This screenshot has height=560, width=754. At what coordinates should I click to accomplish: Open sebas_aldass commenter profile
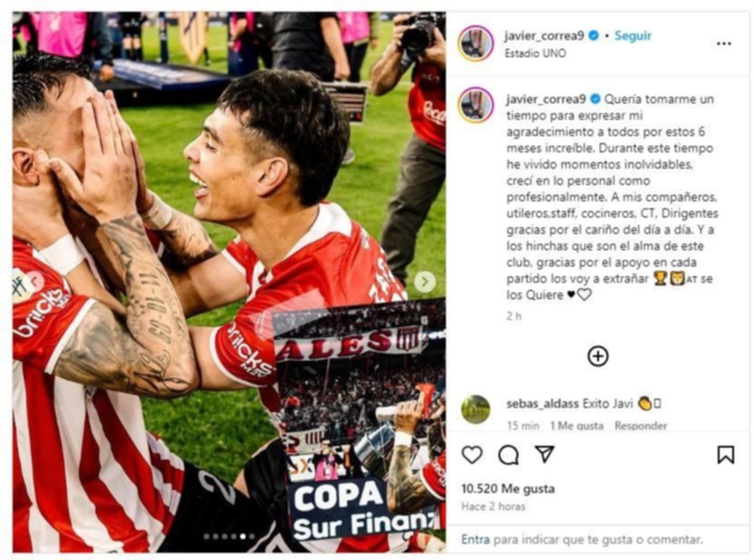542,404
